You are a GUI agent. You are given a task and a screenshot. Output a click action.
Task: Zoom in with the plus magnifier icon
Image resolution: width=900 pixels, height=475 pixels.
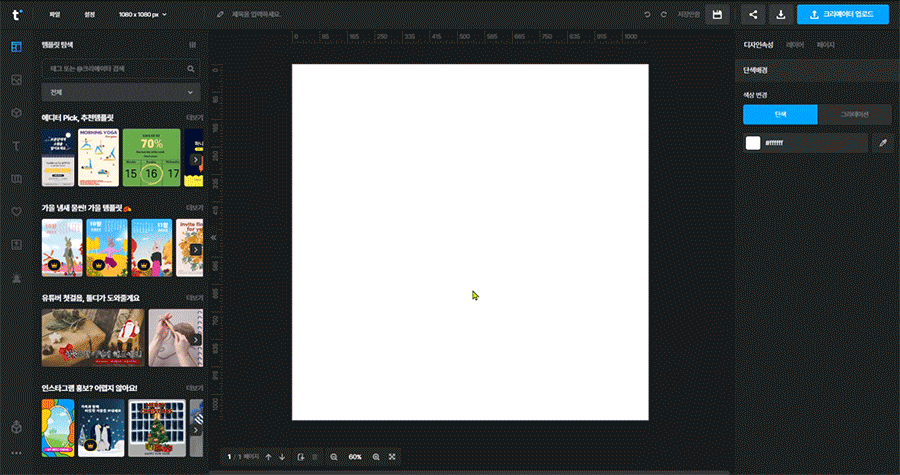pyautogui.click(x=376, y=457)
